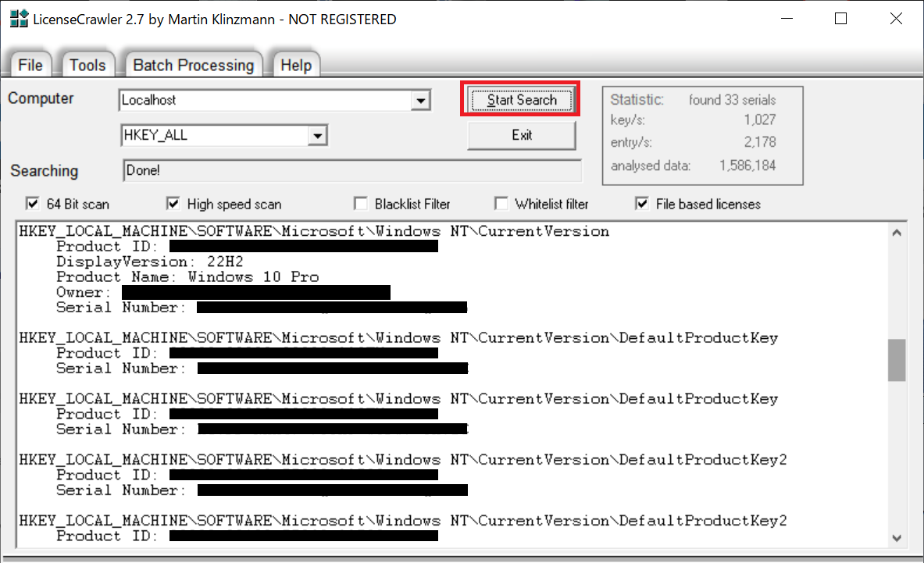Image resolution: width=924 pixels, height=563 pixels.
Task: Enable the Whitelist filter checkbox
Action: click(501, 204)
